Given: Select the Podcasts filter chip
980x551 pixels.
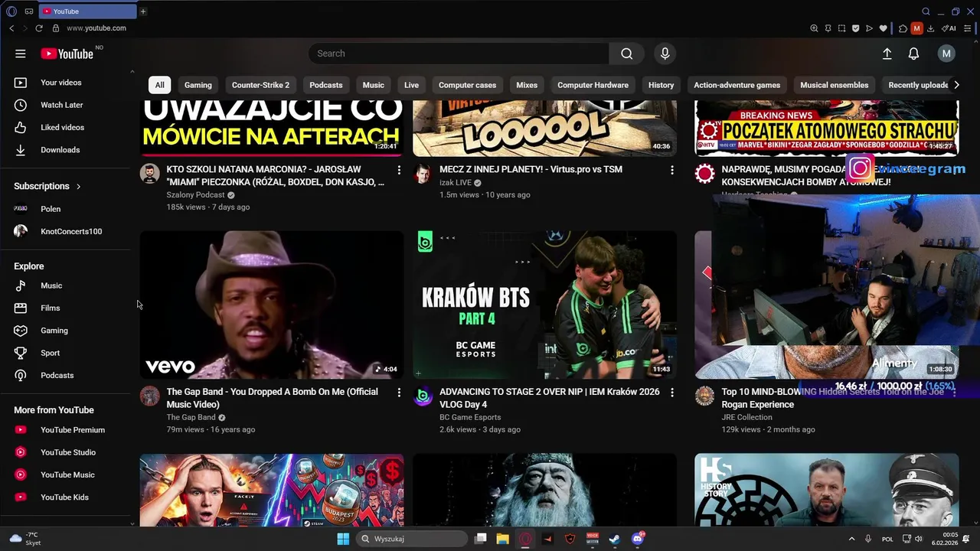Looking at the screenshot, I should [326, 85].
